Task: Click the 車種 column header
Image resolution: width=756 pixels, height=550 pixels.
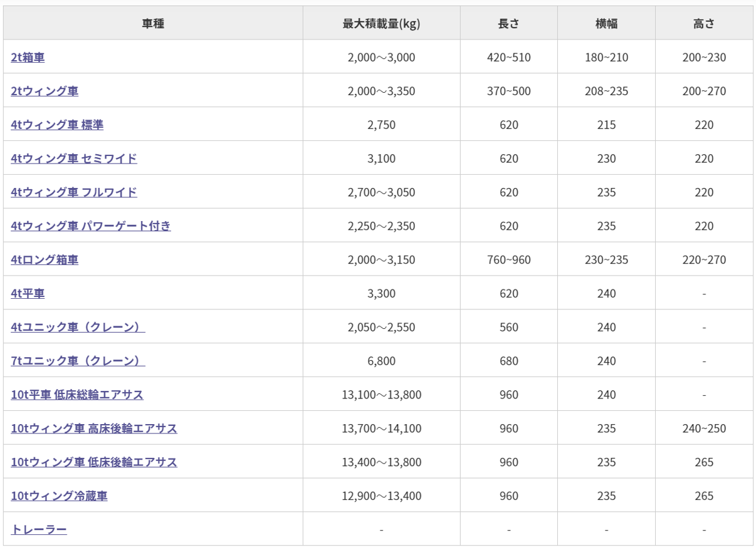Action: click(154, 23)
